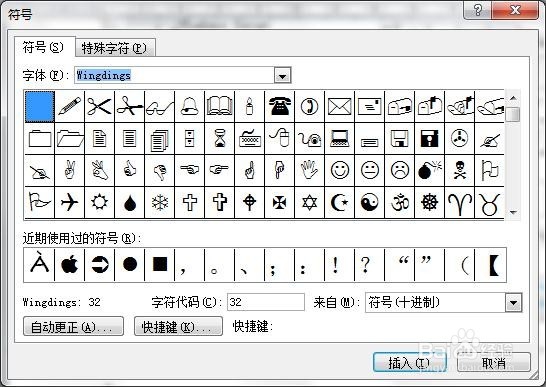
Task: Click the symbol grid scrollbar thumb
Action: [x=513, y=114]
